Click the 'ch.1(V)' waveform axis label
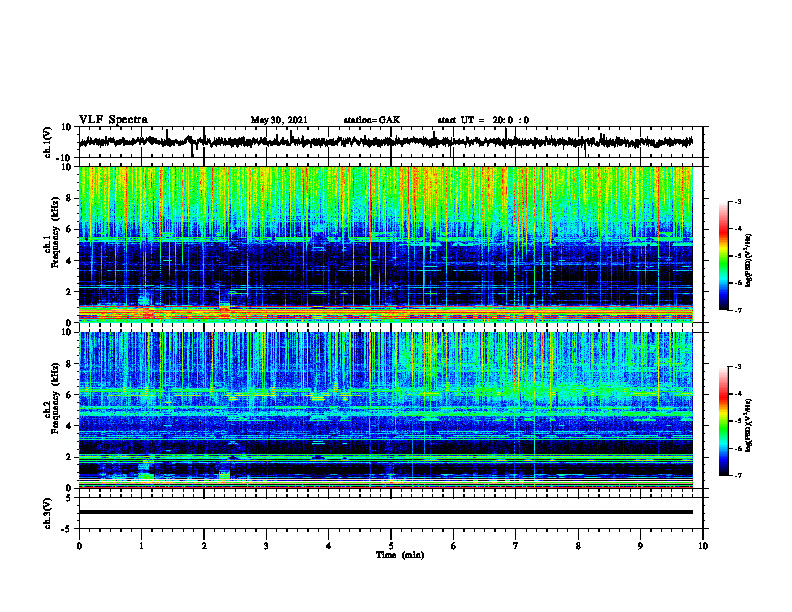792x612 pixels. 48,142
